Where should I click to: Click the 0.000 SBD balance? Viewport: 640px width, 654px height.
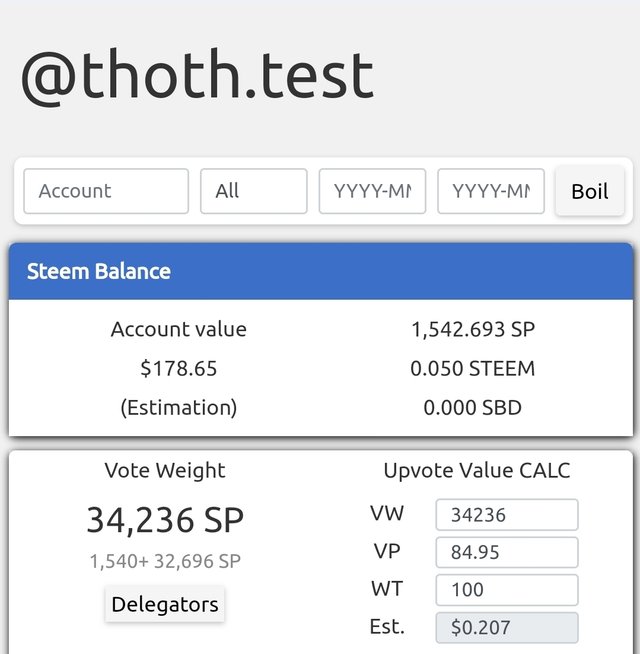pyautogui.click(x=473, y=407)
